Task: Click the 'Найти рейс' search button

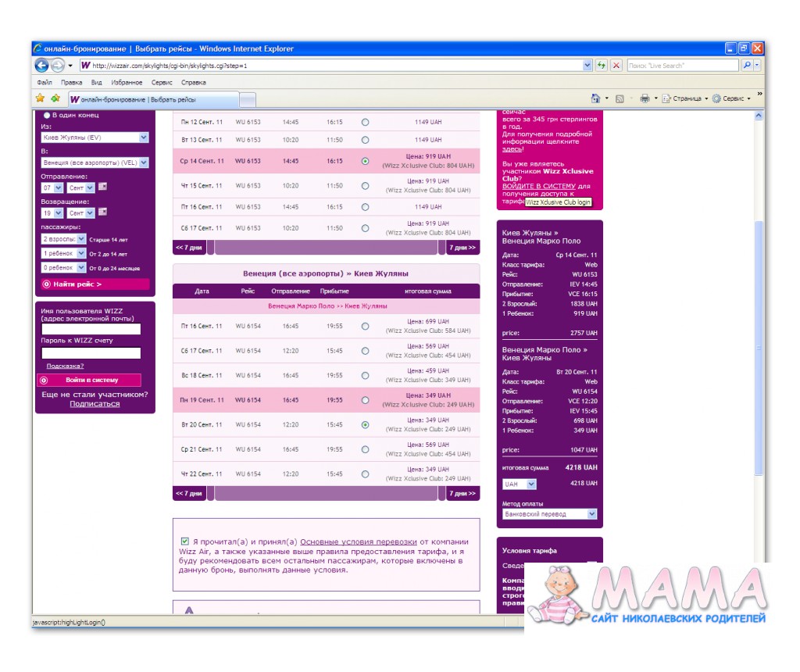Action: 95,284
